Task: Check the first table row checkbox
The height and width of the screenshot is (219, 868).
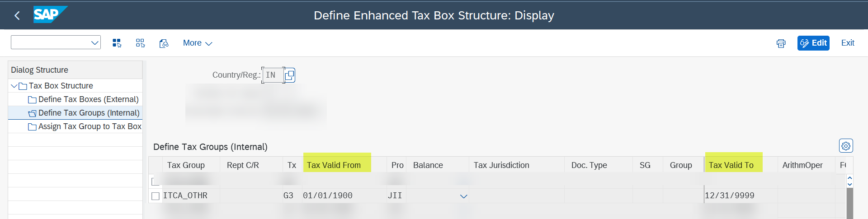Action: 156,181
